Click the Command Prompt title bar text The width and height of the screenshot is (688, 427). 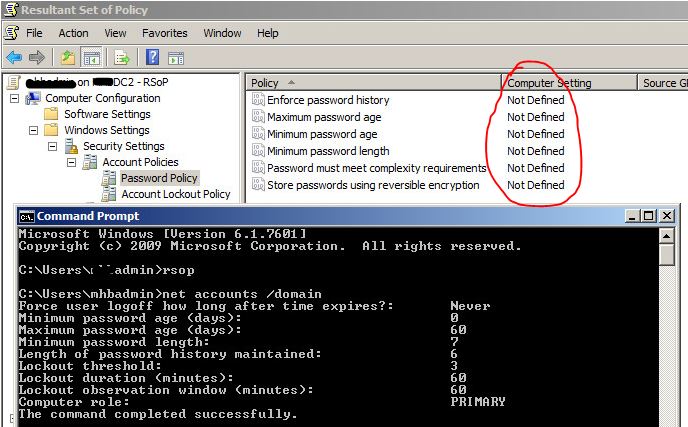pyautogui.click(x=88, y=216)
